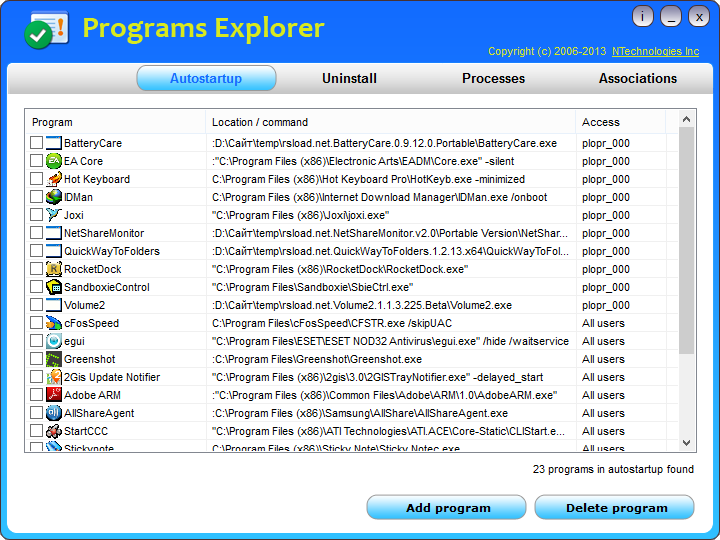Click the RocketDock icon
The width and height of the screenshot is (720, 540).
[x=54, y=269]
